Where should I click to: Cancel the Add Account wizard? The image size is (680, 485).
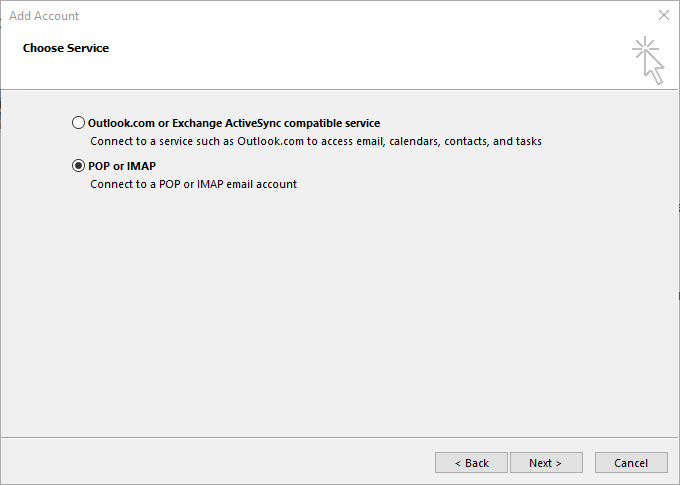pyautogui.click(x=630, y=463)
